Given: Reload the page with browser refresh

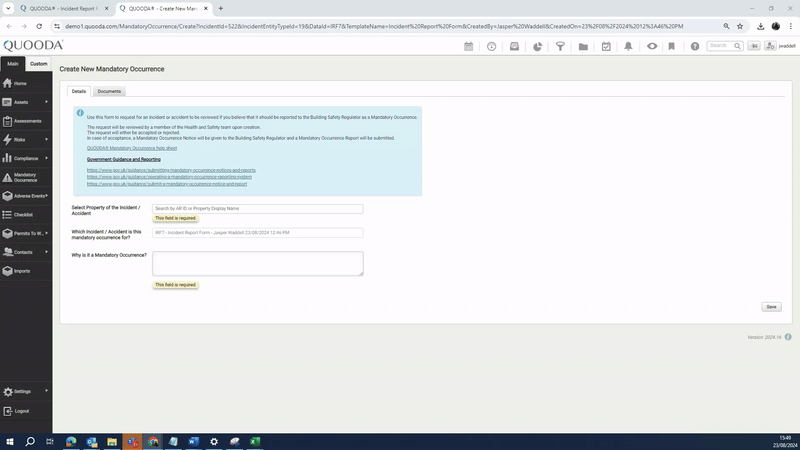Looking at the screenshot, I should pos(39,26).
